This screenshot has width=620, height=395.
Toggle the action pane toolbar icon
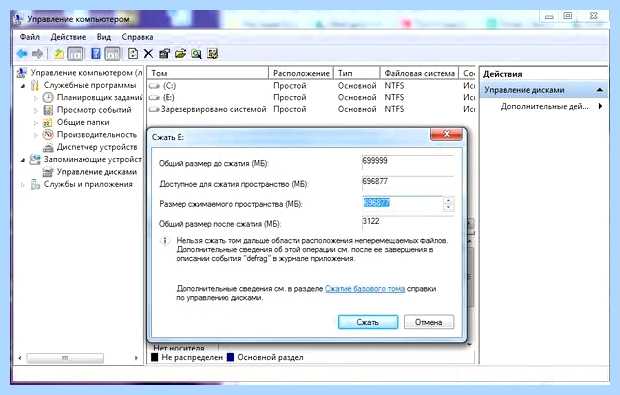click(x=112, y=54)
